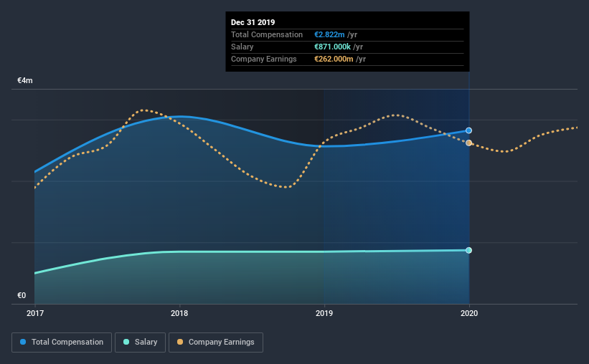Viewport: 589px width, 364px height.
Task: Click the 2018 x-axis label
Action: point(179,313)
